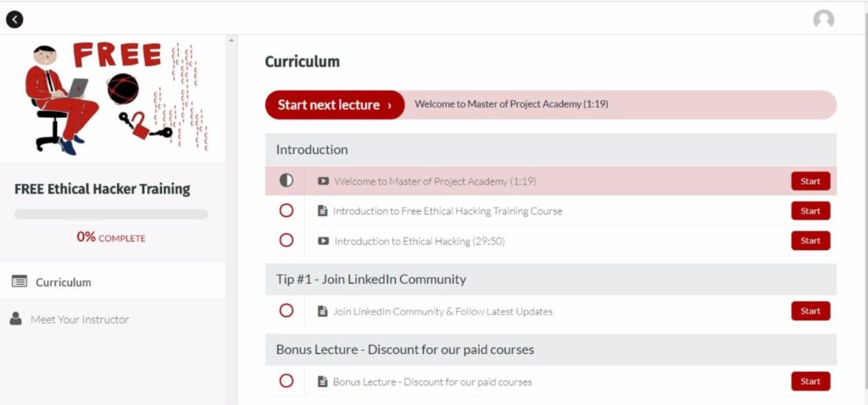868x405 pixels.
Task: Click the Curriculum page heading
Action: click(303, 61)
